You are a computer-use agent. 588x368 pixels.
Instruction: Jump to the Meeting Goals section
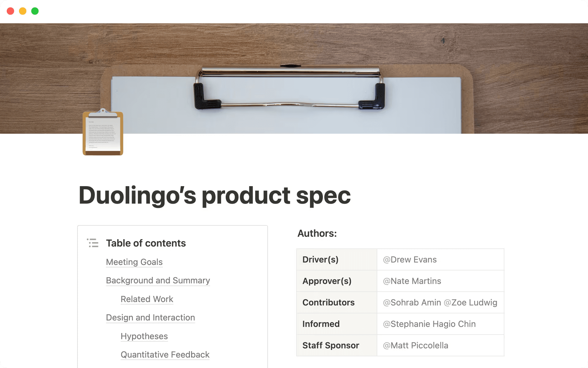pos(134,262)
